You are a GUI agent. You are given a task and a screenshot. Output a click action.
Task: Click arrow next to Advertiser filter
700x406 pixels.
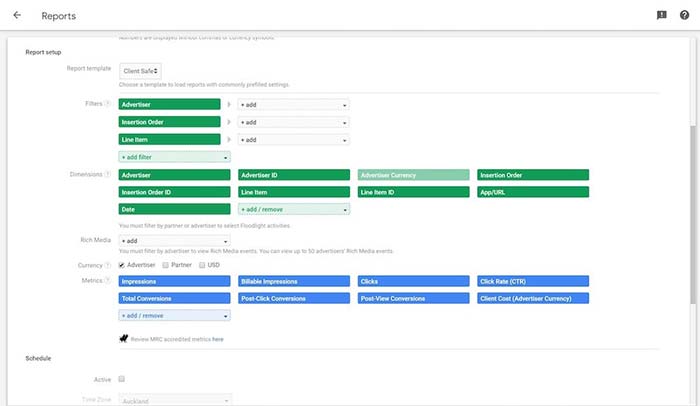(x=229, y=105)
